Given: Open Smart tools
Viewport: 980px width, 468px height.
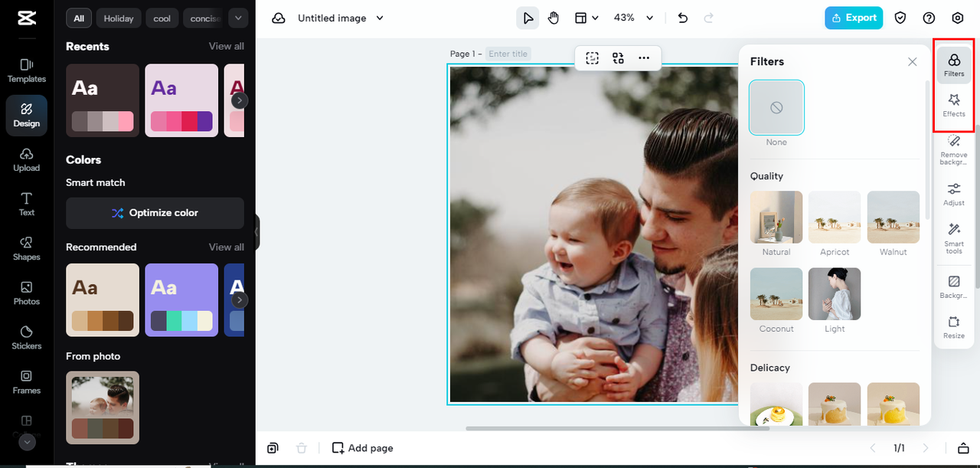Looking at the screenshot, I should [954, 238].
